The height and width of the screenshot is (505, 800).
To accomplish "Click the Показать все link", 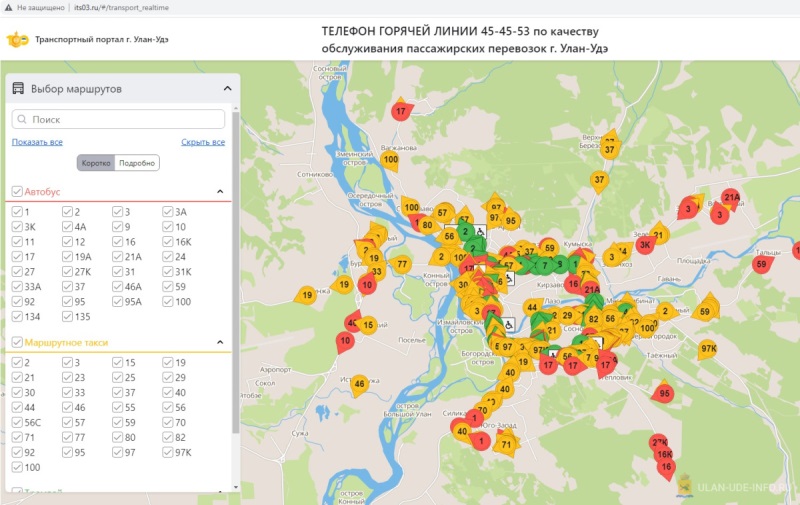I will [x=37, y=142].
